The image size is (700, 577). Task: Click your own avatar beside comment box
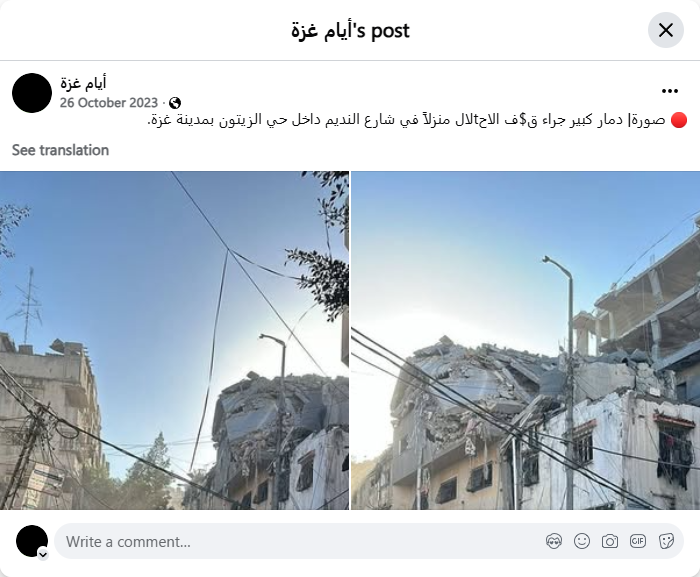click(x=32, y=541)
